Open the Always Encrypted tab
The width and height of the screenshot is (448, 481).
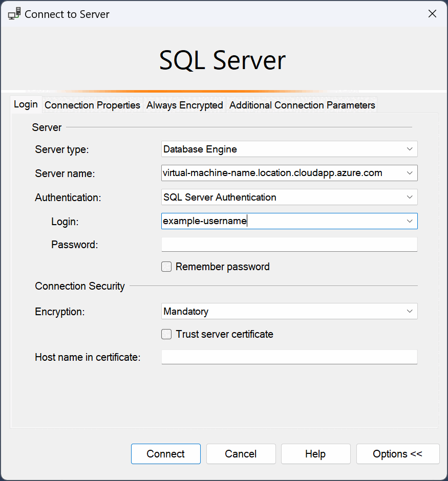184,105
